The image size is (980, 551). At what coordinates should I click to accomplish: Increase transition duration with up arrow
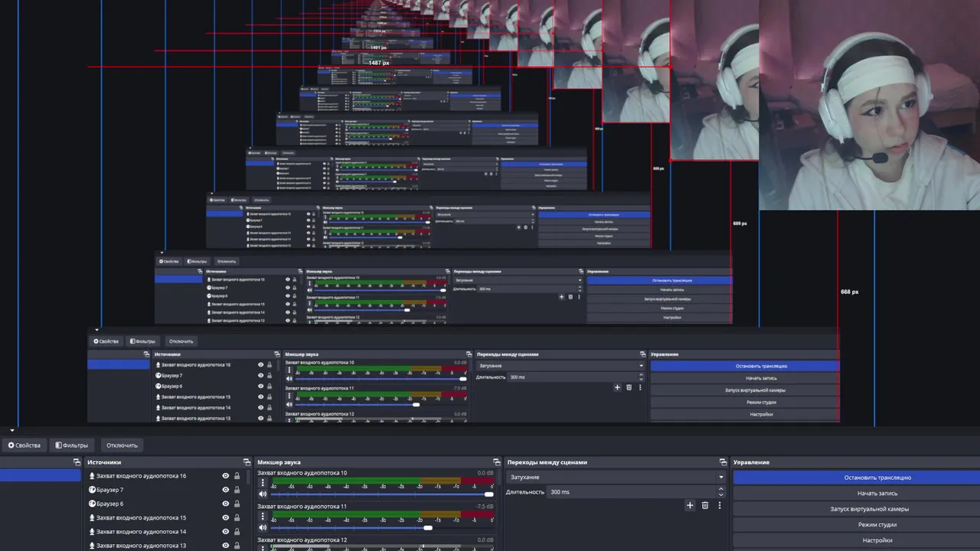point(720,490)
